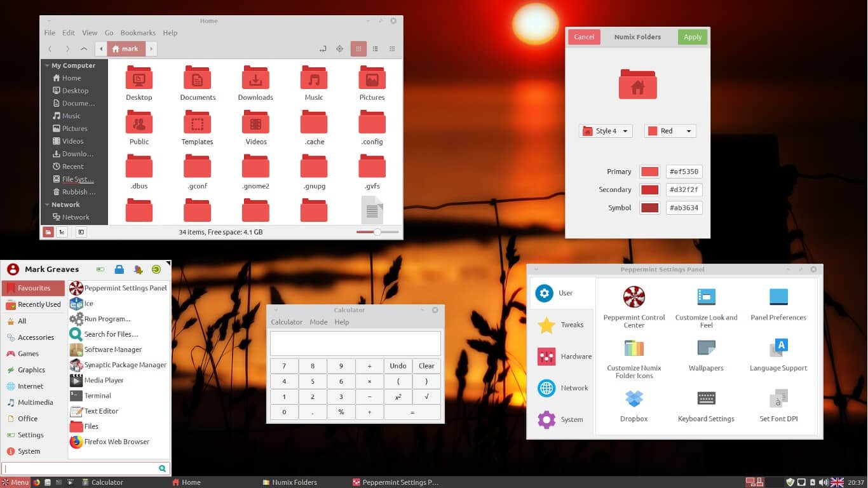Toggle the location entry bar in the file manager
The height and width of the screenshot is (488, 868).
pyautogui.click(x=322, y=48)
